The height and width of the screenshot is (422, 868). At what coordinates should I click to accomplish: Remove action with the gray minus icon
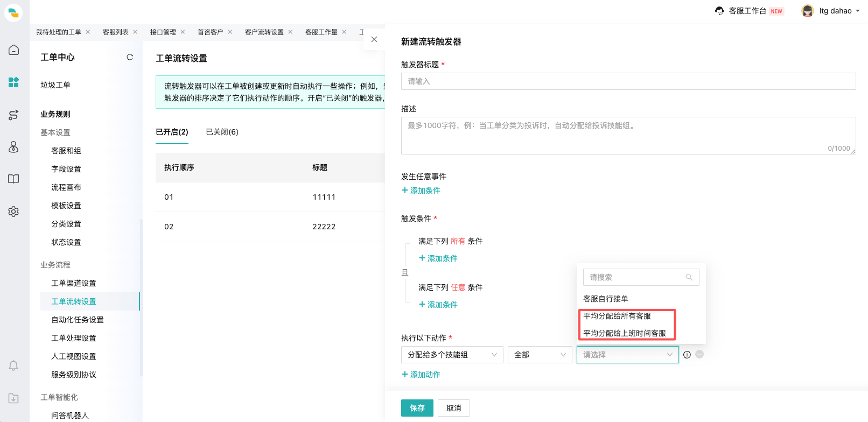699,354
